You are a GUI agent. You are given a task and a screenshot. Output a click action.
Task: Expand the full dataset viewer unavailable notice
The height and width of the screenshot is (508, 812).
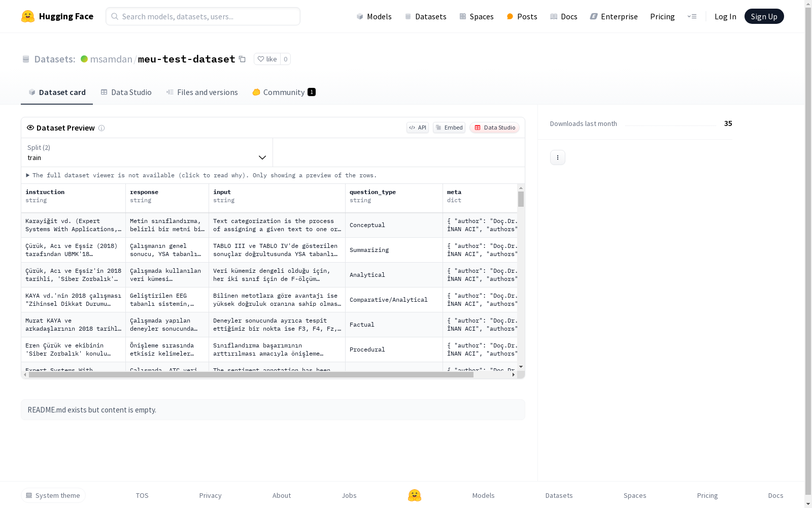click(201, 175)
